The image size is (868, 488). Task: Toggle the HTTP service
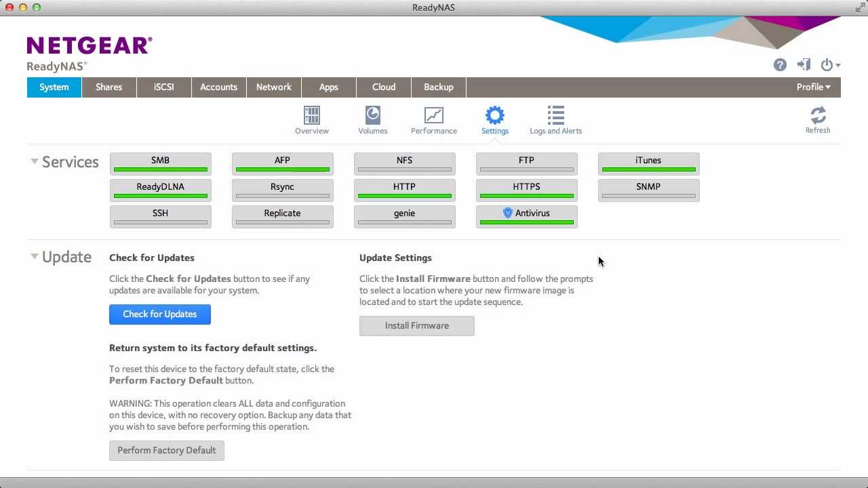click(x=405, y=190)
